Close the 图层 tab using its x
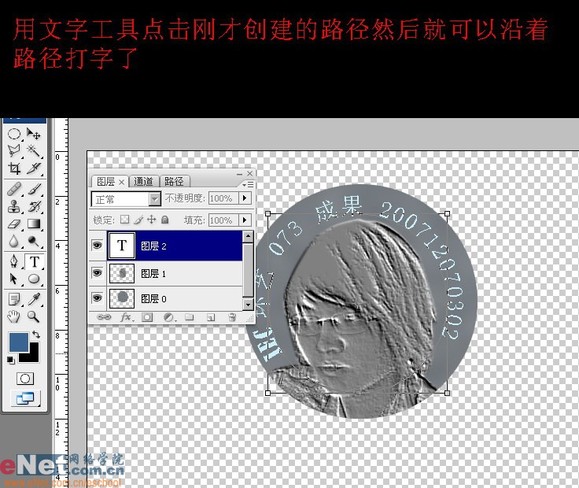The image size is (579, 488). [121, 182]
